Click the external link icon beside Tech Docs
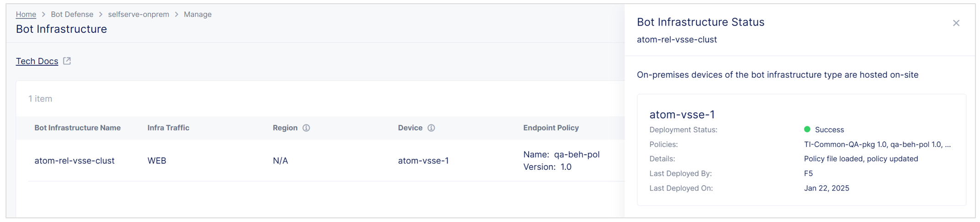Viewport: 980px width, 222px height. pos(67,61)
